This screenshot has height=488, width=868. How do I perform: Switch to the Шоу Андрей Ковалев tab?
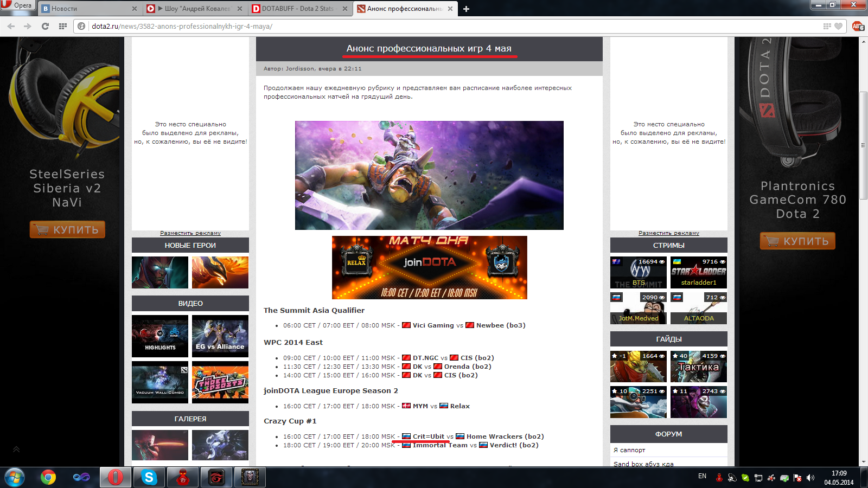[194, 9]
